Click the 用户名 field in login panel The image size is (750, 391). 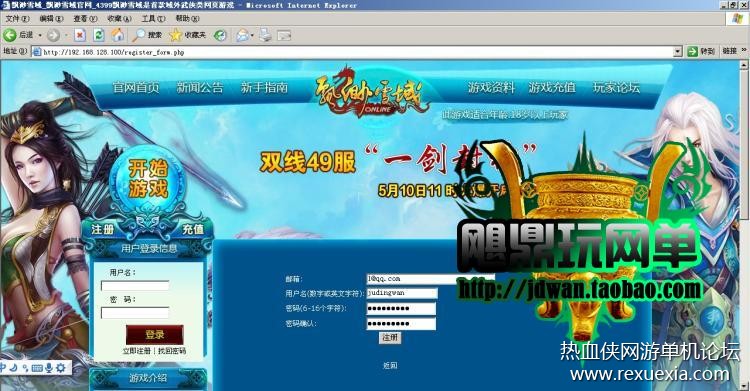(x=135, y=286)
